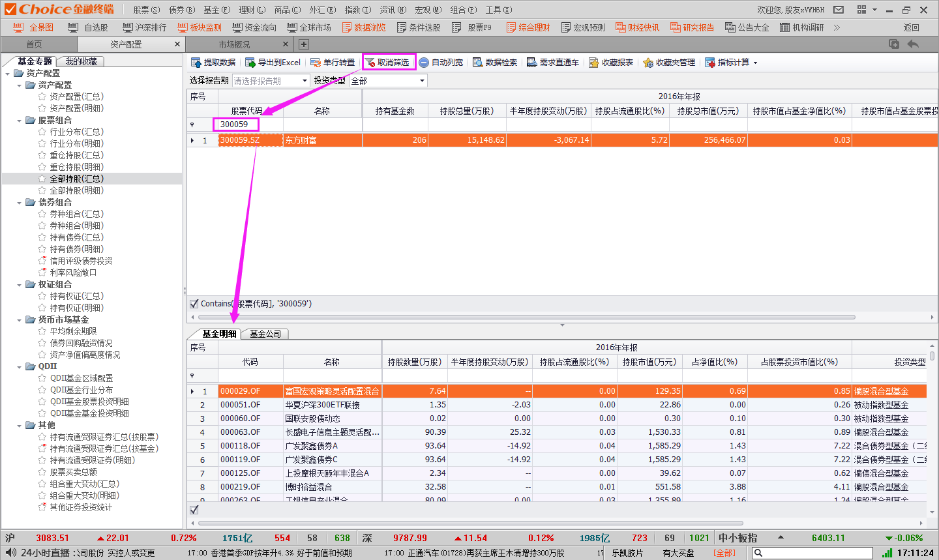Open 数据检索 search icon
This screenshot has height=560, width=939.
click(478, 63)
